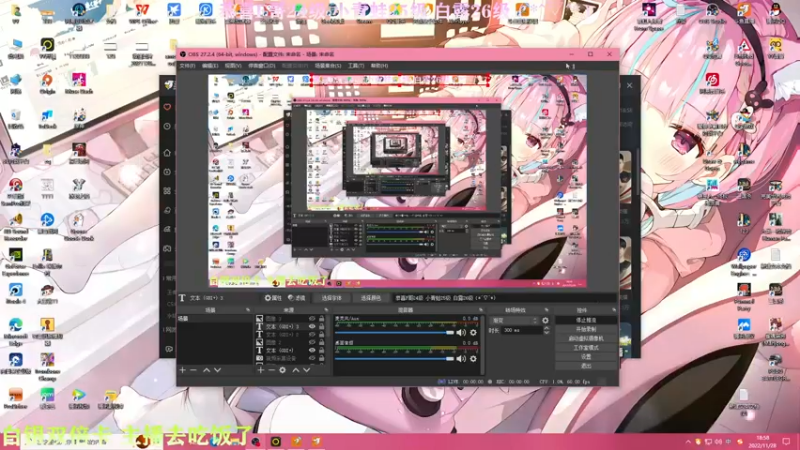Toggle visibility of the 图像 2 source
The height and width of the screenshot is (450, 800).
[x=312, y=342]
